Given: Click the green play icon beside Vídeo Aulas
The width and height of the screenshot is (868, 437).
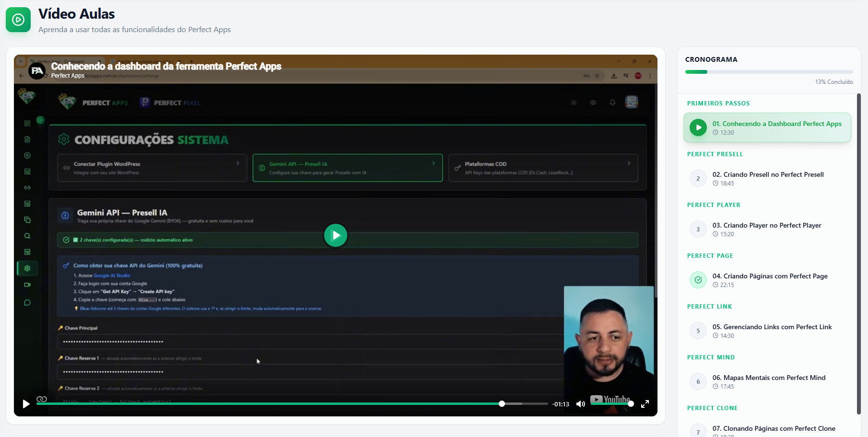Looking at the screenshot, I should 18,19.
